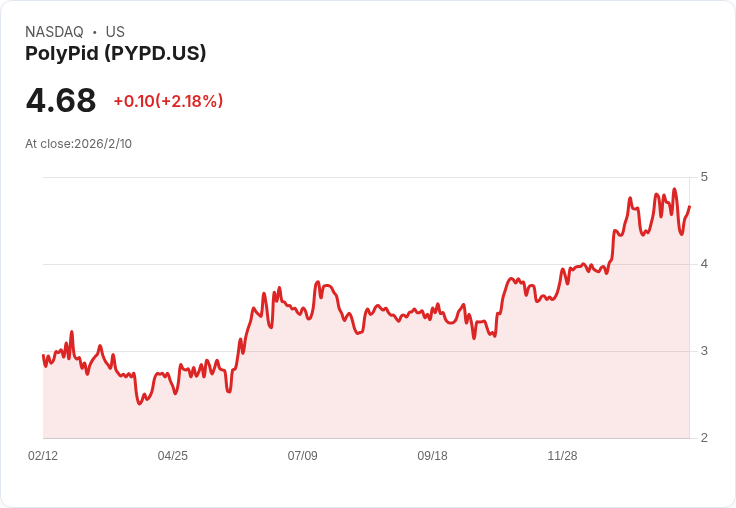Screen dimensions: 736x508
Task: Select the US market label
Action: click(115, 32)
